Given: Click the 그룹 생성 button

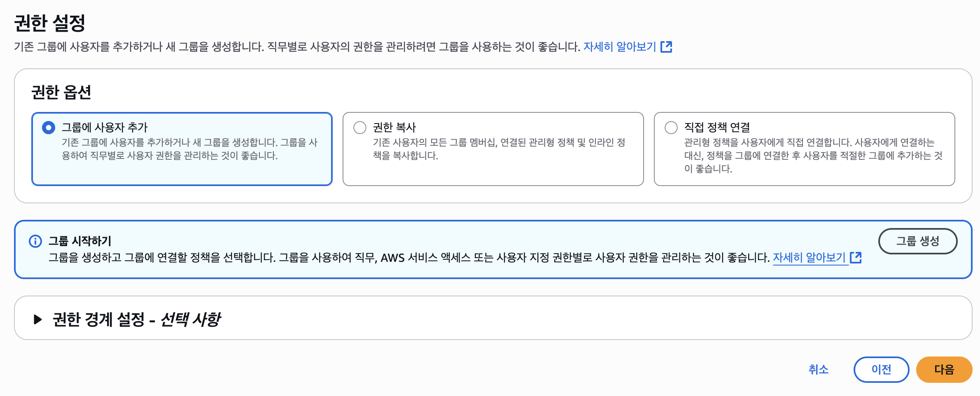Looking at the screenshot, I should click(918, 241).
